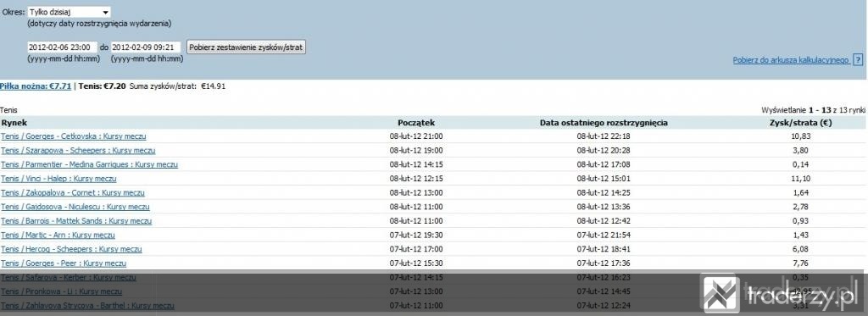868x316 pixels.
Task: Select profit value 6,08
Action: click(x=800, y=249)
